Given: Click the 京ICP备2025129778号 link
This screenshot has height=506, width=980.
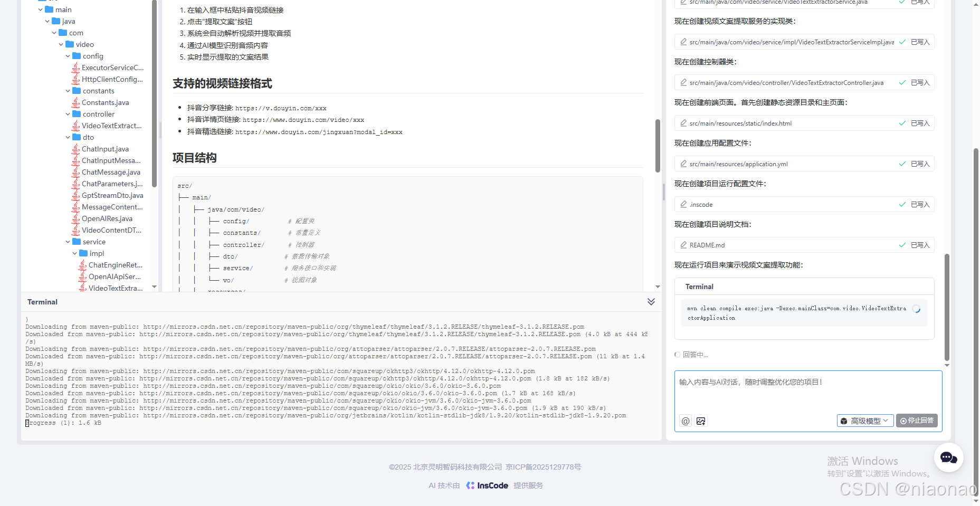Looking at the screenshot, I should tap(543, 467).
